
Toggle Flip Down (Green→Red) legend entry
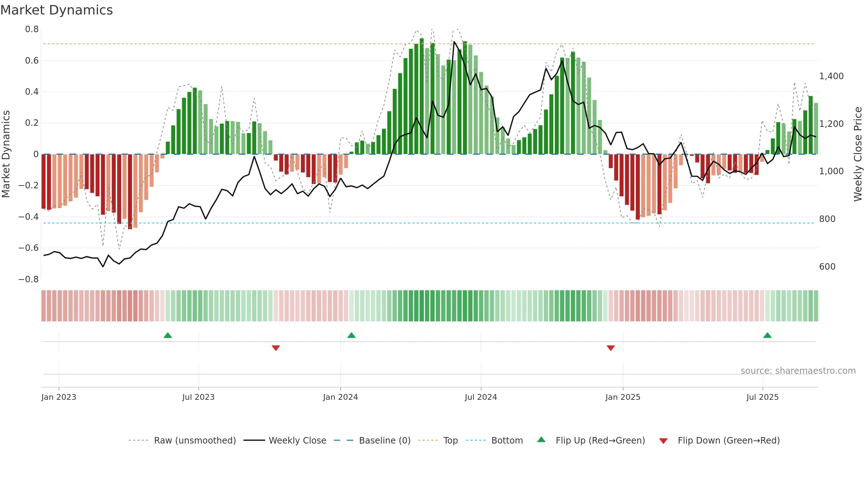pos(719,440)
